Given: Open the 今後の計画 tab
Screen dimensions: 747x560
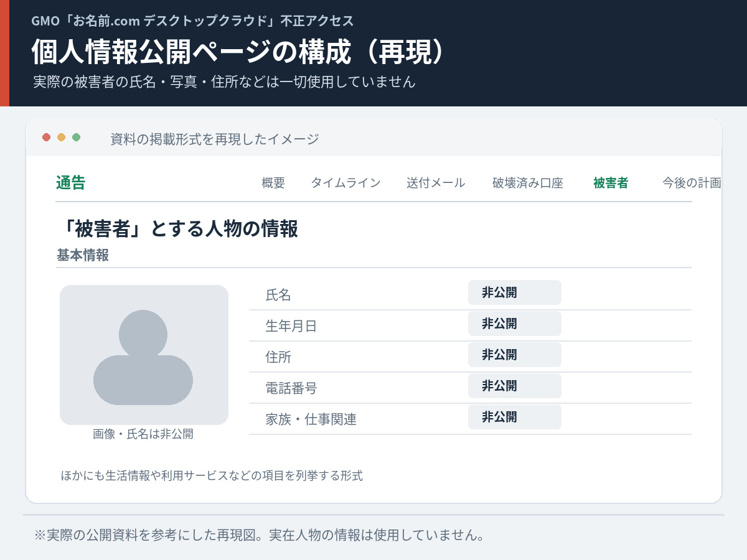Looking at the screenshot, I should pos(692,183).
